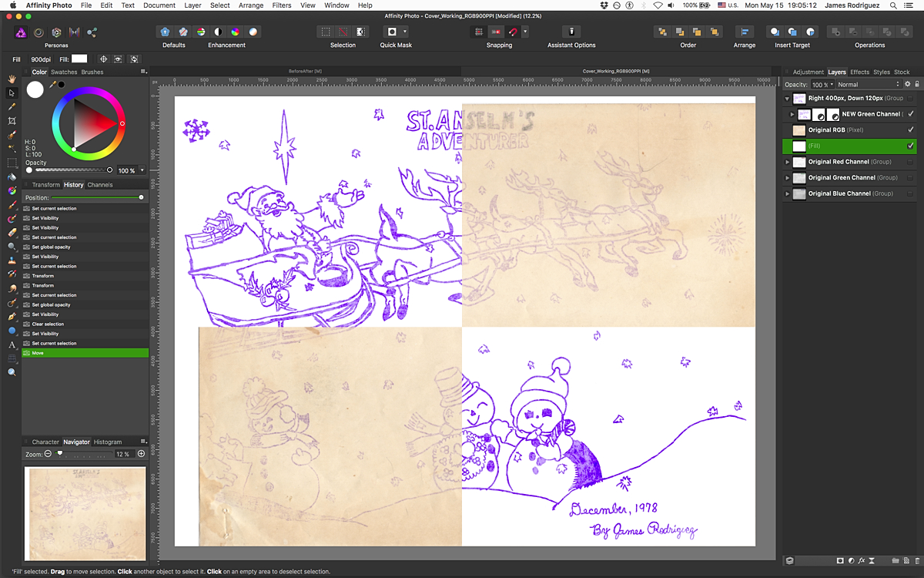Image resolution: width=924 pixels, height=578 pixels.
Task: Select the View (hand) tool
Action: tap(12, 79)
